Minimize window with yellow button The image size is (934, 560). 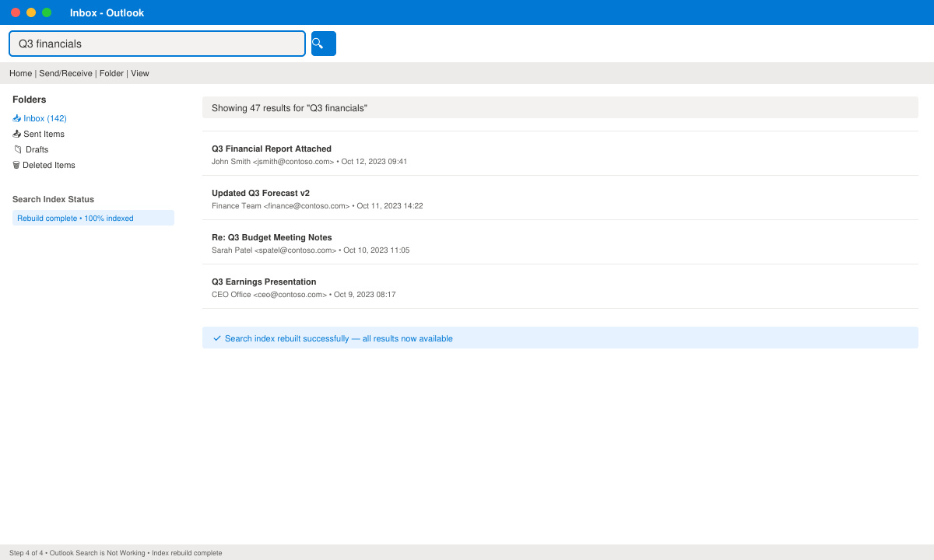(x=31, y=12)
